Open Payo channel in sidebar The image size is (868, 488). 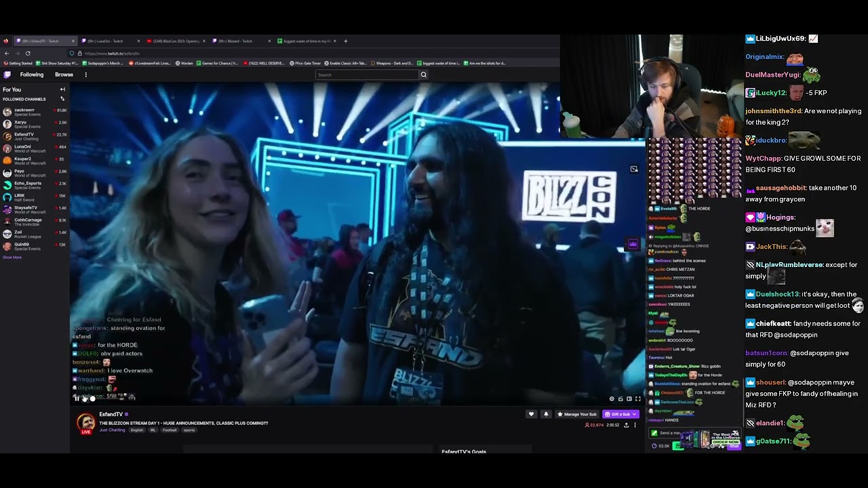34,173
